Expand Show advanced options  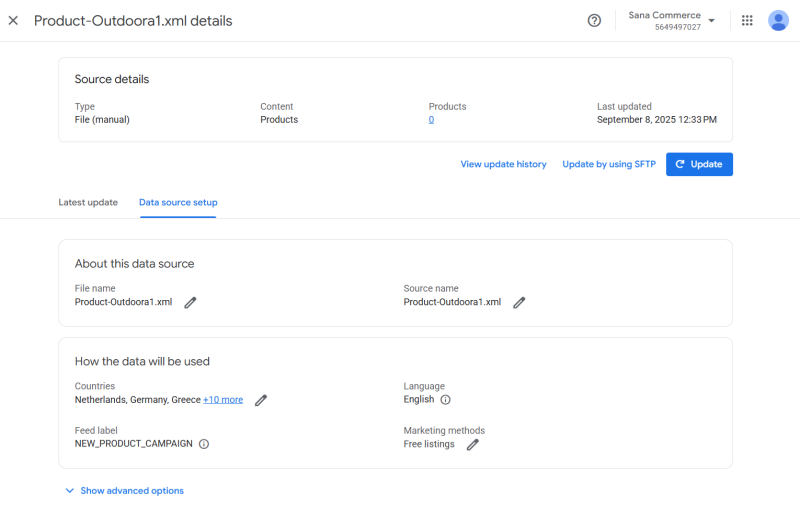[x=132, y=491]
